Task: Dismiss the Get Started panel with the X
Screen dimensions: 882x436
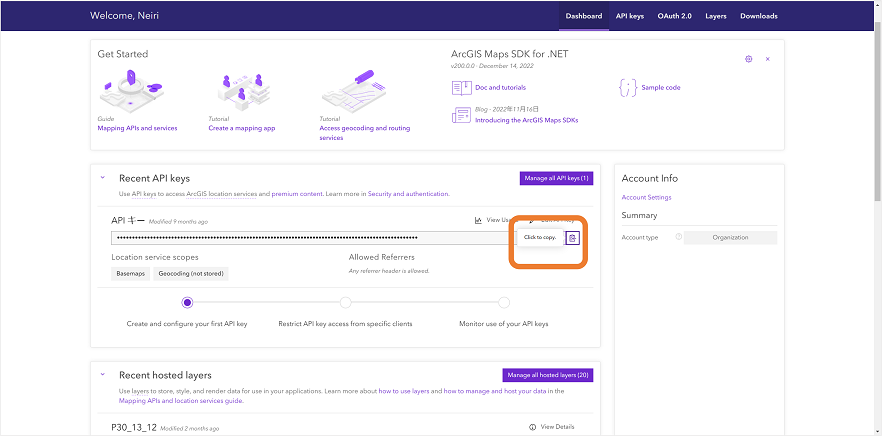Action: tap(768, 59)
